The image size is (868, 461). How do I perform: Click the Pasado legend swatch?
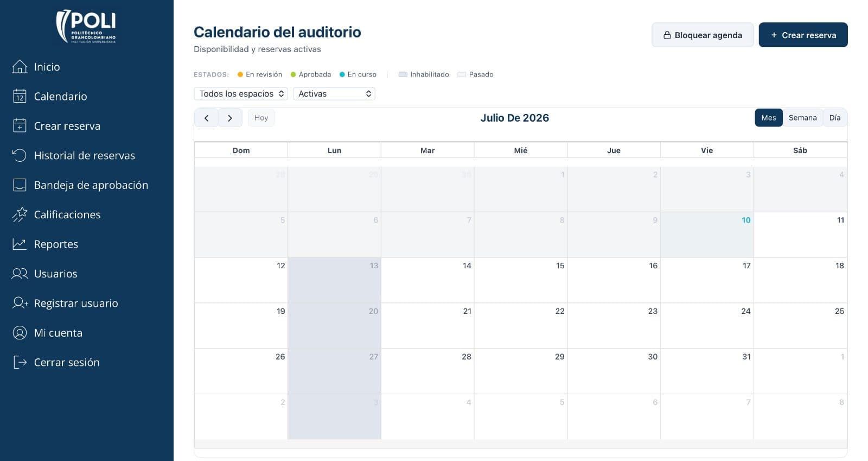click(462, 74)
